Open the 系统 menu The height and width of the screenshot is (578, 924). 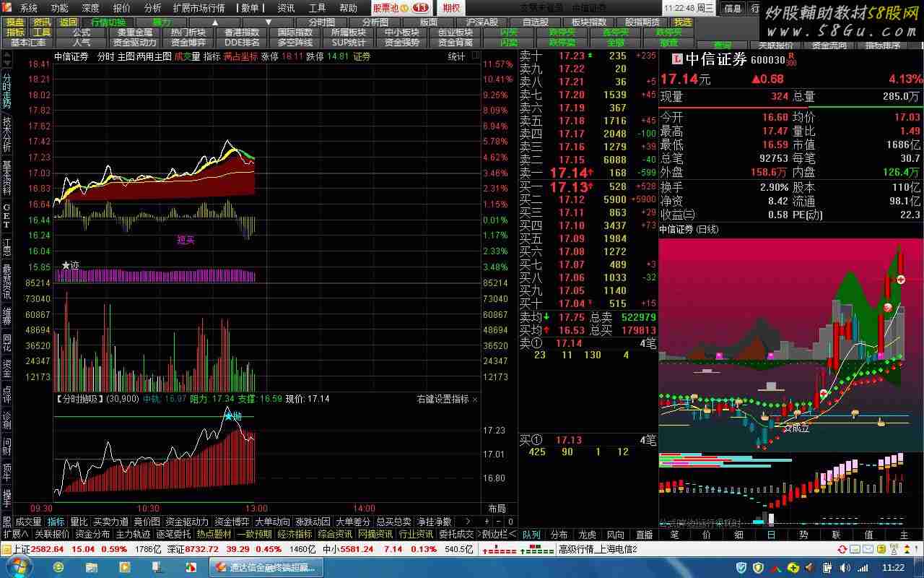click(x=29, y=8)
